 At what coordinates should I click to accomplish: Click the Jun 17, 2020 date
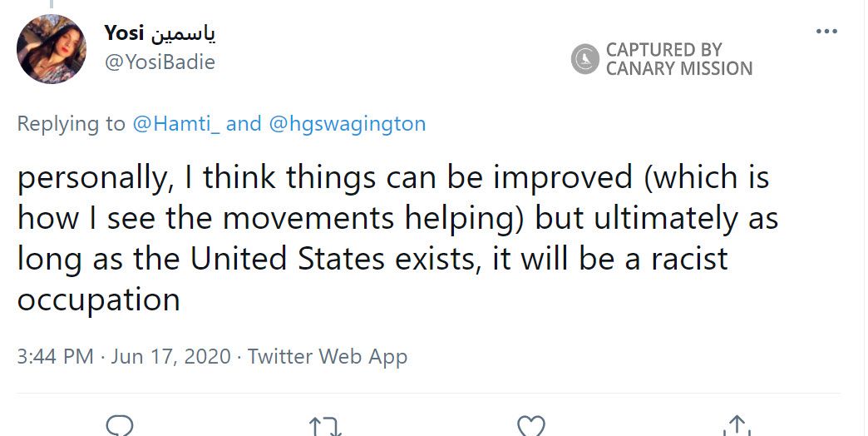pos(170,357)
